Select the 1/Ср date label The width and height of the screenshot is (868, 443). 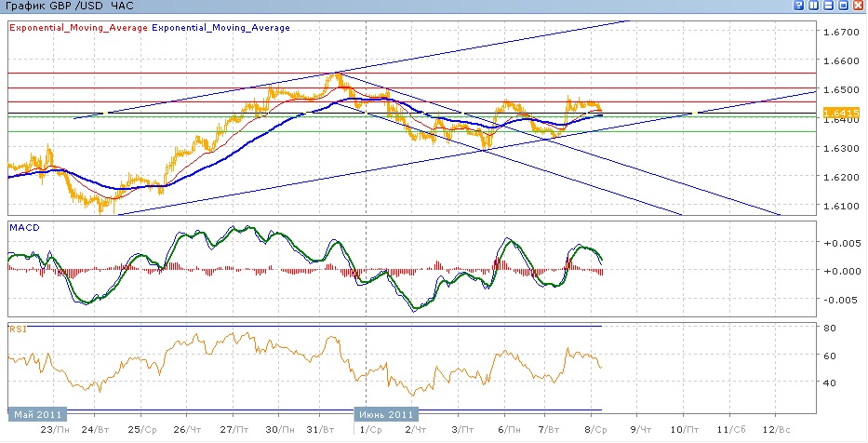click(x=371, y=430)
